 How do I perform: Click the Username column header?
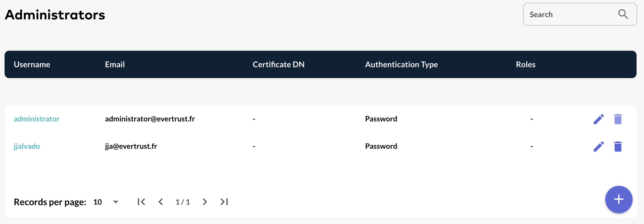click(x=32, y=64)
